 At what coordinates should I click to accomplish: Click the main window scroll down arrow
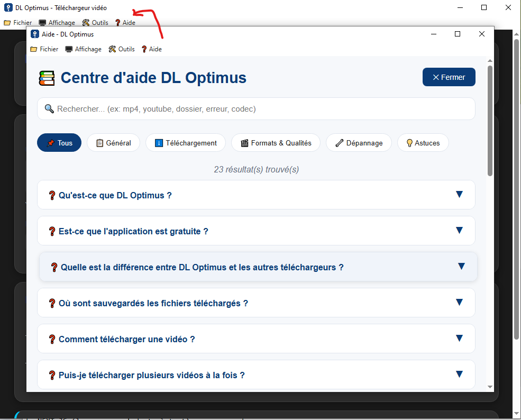pos(516,414)
